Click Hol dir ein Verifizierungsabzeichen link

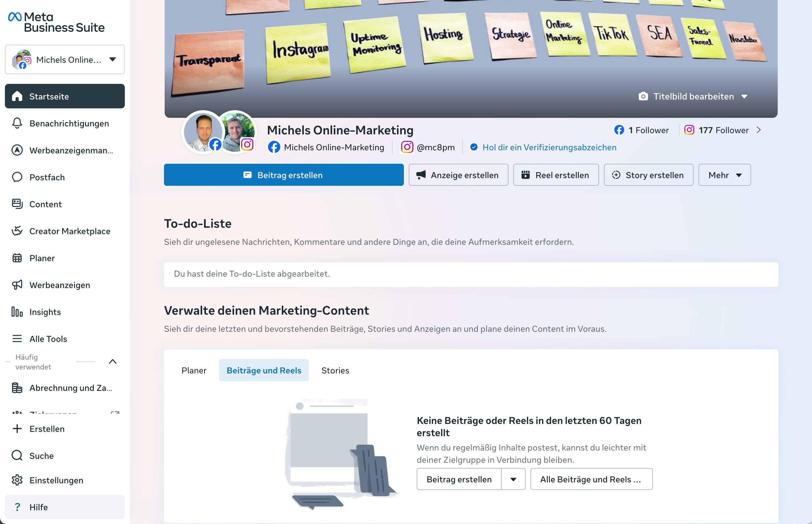549,147
